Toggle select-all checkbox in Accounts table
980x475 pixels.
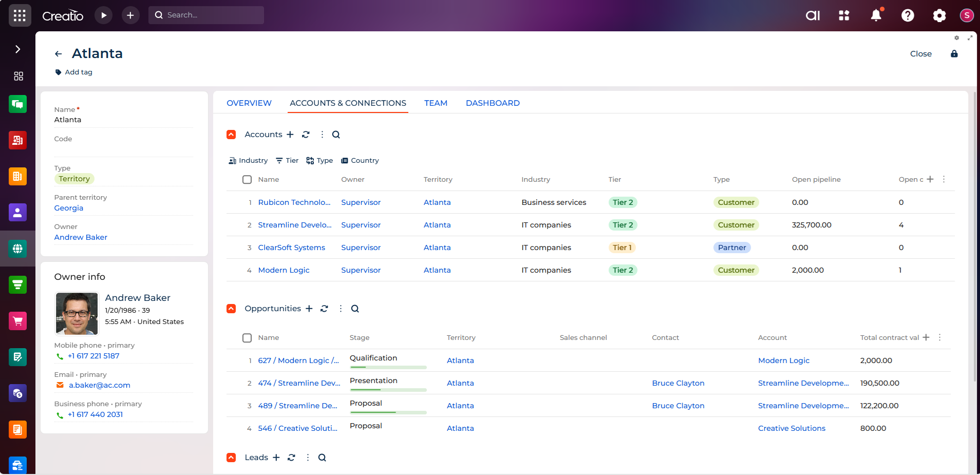247,180
